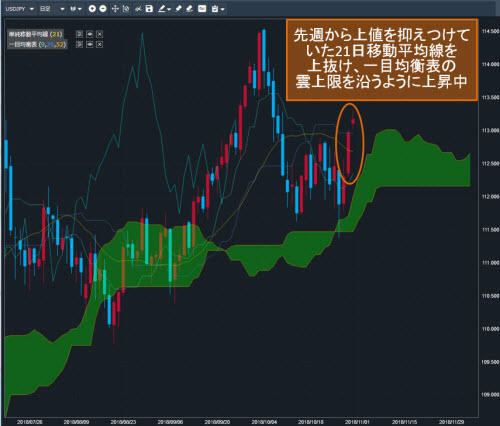Select the crosshair cursor tool

point(115,9)
